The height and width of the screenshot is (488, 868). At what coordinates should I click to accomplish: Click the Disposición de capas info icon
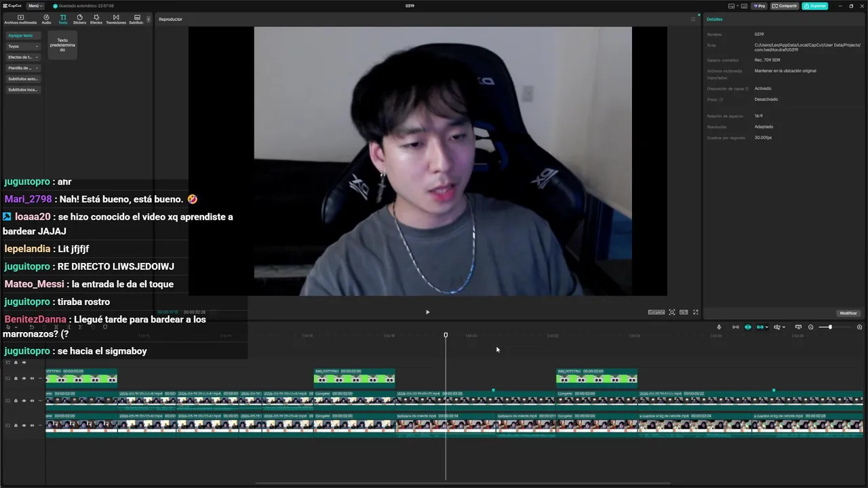pos(747,89)
